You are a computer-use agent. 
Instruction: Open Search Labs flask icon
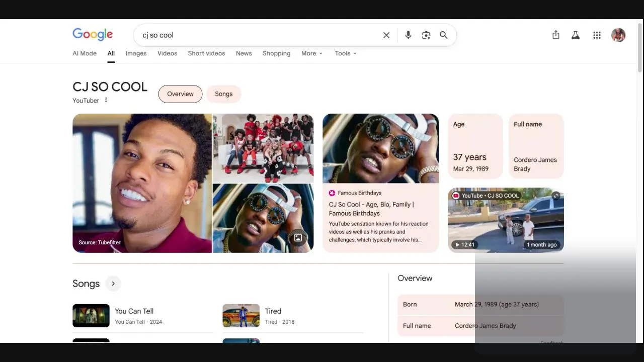pos(576,35)
